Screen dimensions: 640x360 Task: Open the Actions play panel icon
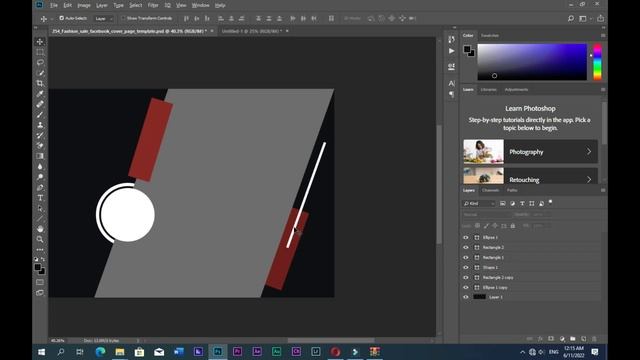tap(451, 51)
